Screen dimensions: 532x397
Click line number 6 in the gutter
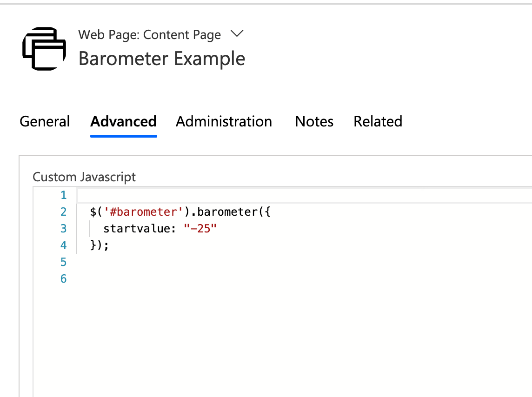63,279
